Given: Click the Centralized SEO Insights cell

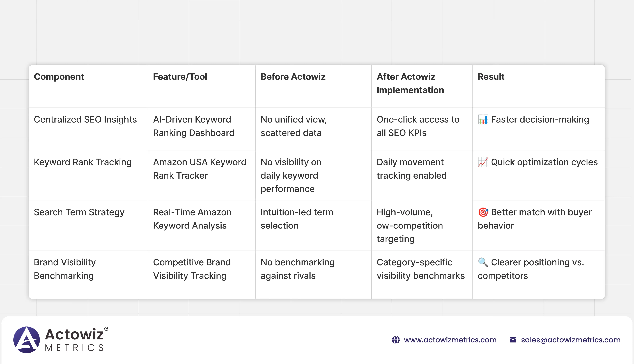Looking at the screenshot, I should [85, 119].
